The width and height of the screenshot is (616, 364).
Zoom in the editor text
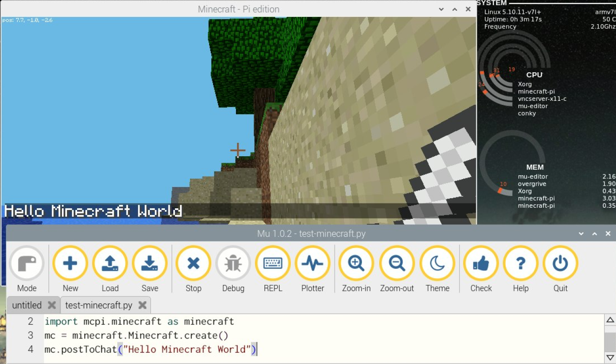click(356, 269)
